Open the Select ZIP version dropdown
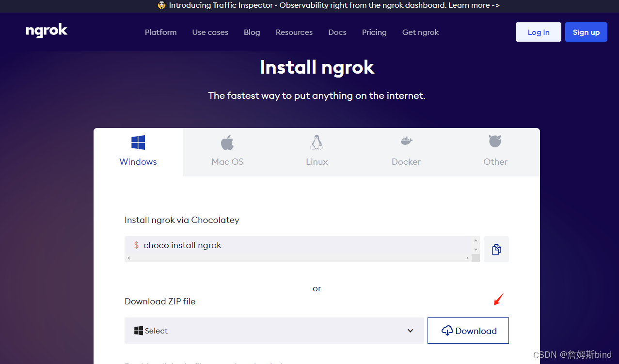 pyautogui.click(x=274, y=331)
